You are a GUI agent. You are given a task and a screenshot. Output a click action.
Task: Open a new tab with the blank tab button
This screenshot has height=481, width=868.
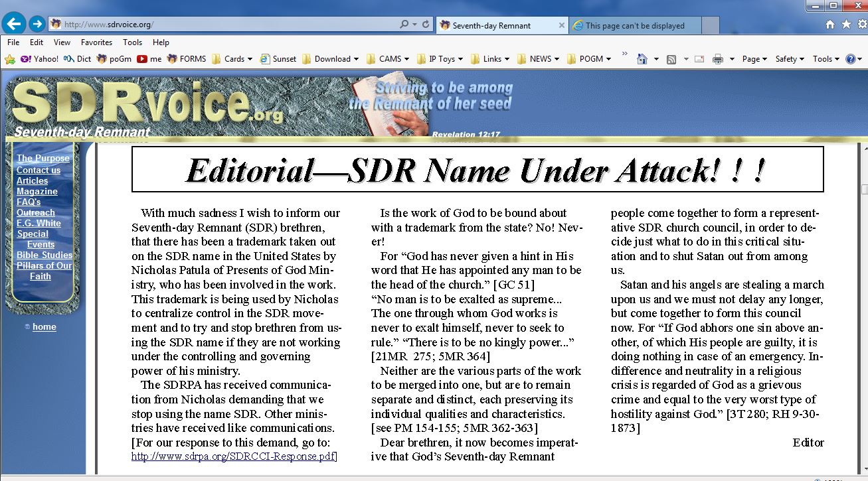(710, 25)
